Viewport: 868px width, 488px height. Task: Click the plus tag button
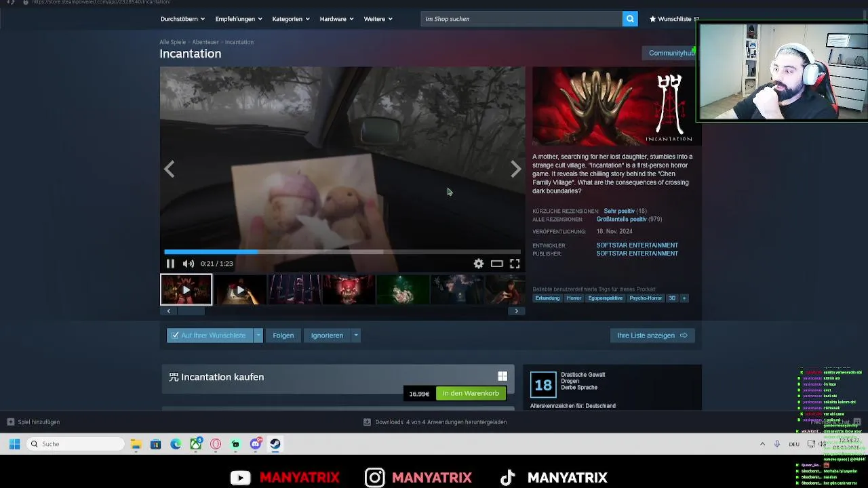point(684,298)
